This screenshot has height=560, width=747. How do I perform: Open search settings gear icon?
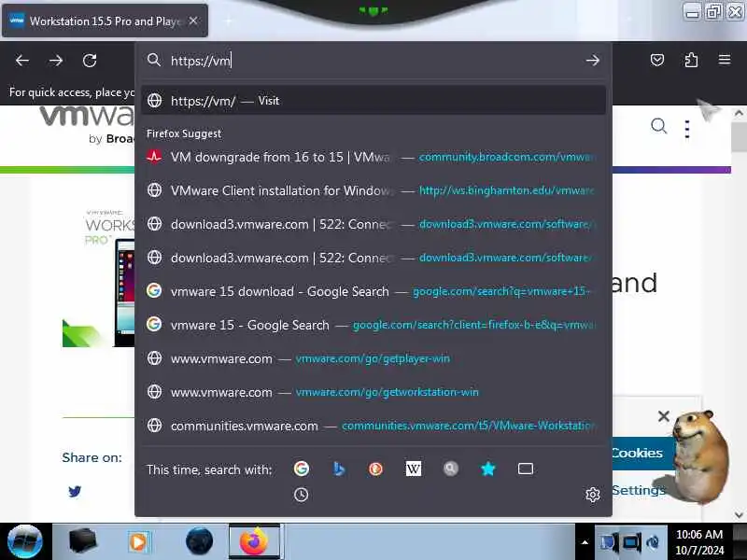593,495
